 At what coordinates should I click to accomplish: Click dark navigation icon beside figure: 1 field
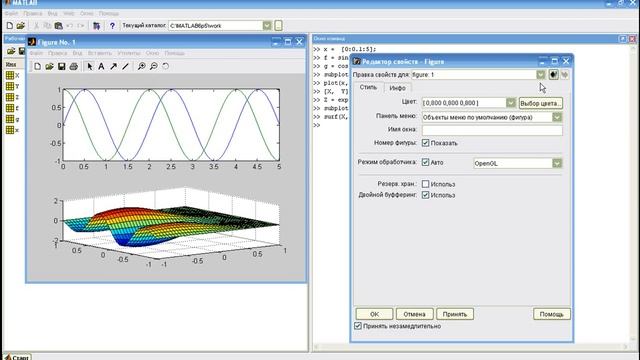(x=553, y=75)
